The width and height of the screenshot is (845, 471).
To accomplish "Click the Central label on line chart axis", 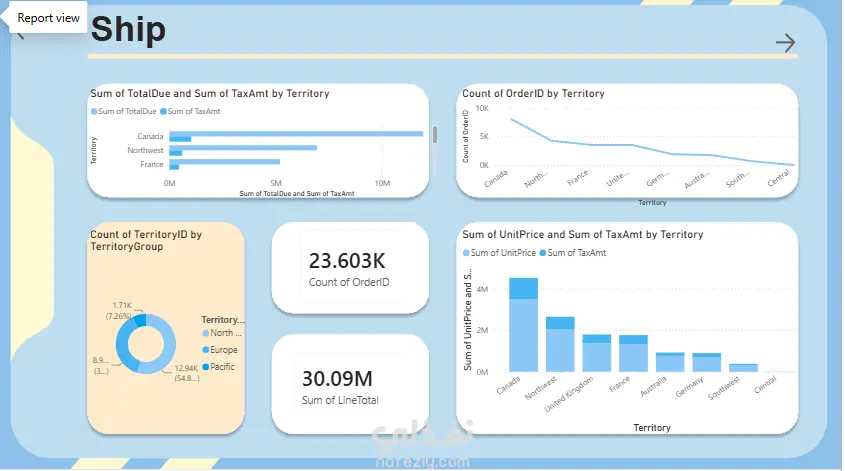I will click(x=779, y=178).
